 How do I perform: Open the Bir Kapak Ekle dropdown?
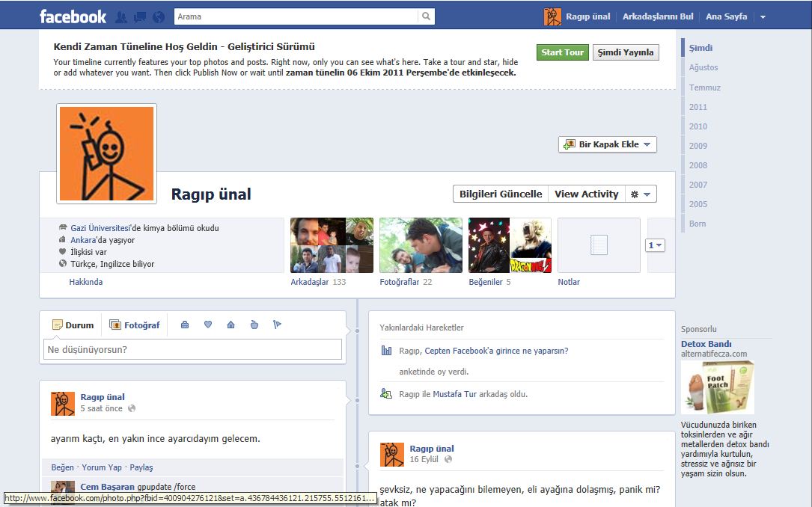click(608, 144)
